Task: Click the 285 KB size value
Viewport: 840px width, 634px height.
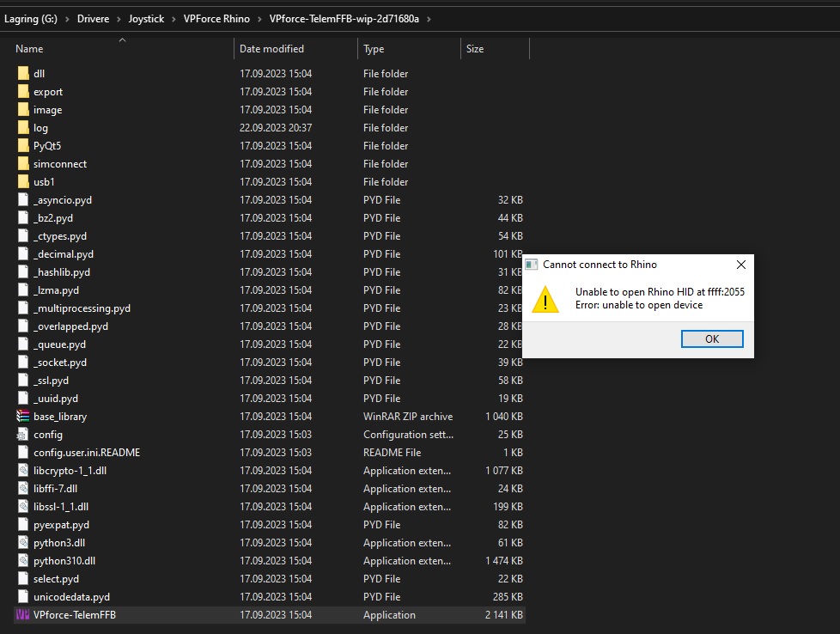Action: 508,596
